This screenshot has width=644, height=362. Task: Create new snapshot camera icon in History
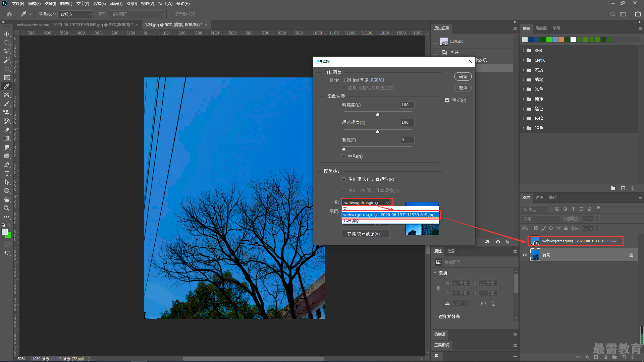tap(498, 242)
